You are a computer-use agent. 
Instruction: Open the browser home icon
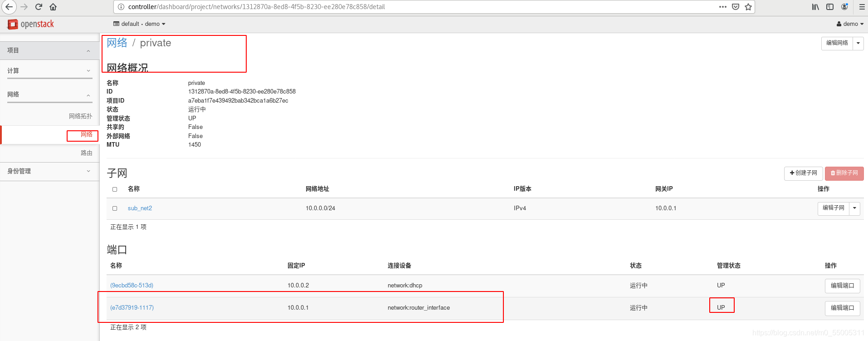point(53,7)
